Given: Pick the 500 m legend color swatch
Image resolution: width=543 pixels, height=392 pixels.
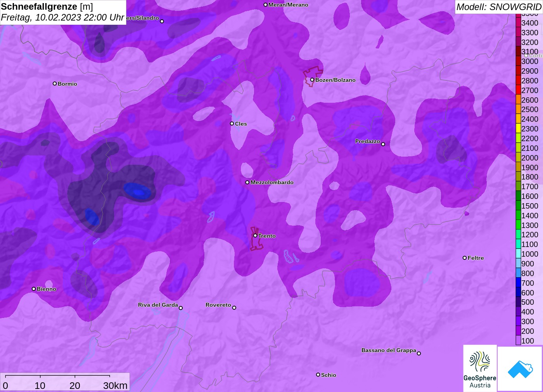Looking at the screenshot, I should 518,302.
